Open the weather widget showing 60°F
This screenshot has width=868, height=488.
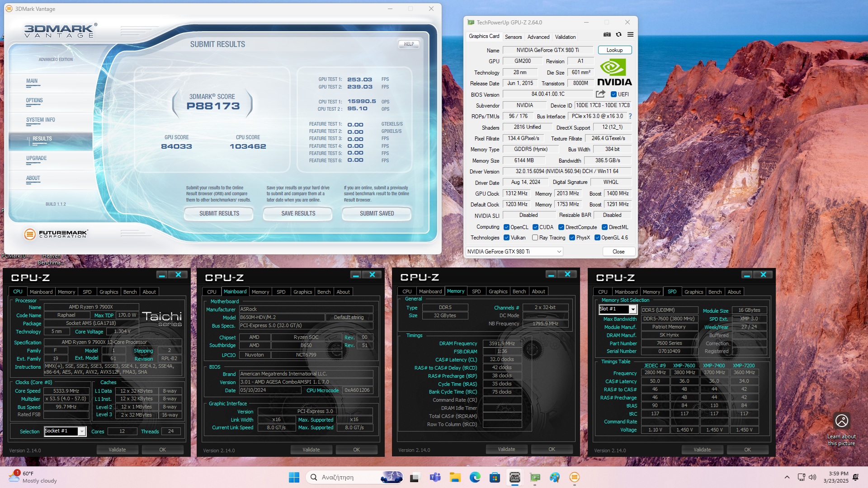(33, 477)
